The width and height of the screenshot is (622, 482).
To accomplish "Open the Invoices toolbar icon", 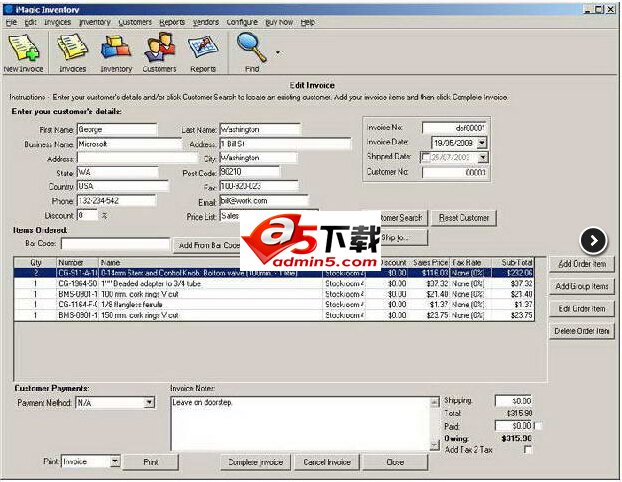I will click(72, 53).
